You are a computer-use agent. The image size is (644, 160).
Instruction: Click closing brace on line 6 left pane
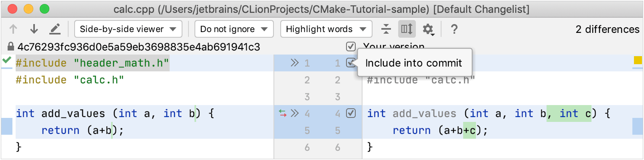[x=18, y=147]
